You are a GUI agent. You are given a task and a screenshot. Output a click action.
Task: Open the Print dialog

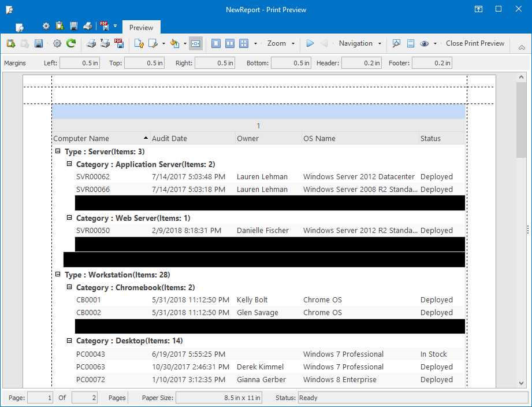click(x=91, y=43)
